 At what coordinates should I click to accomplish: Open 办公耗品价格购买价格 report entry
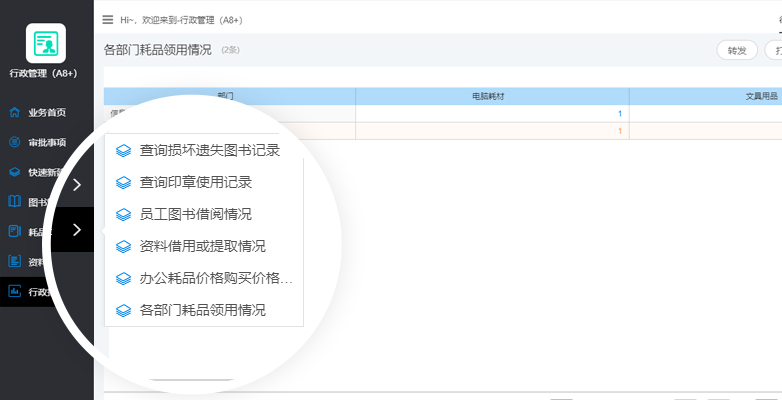(216, 278)
